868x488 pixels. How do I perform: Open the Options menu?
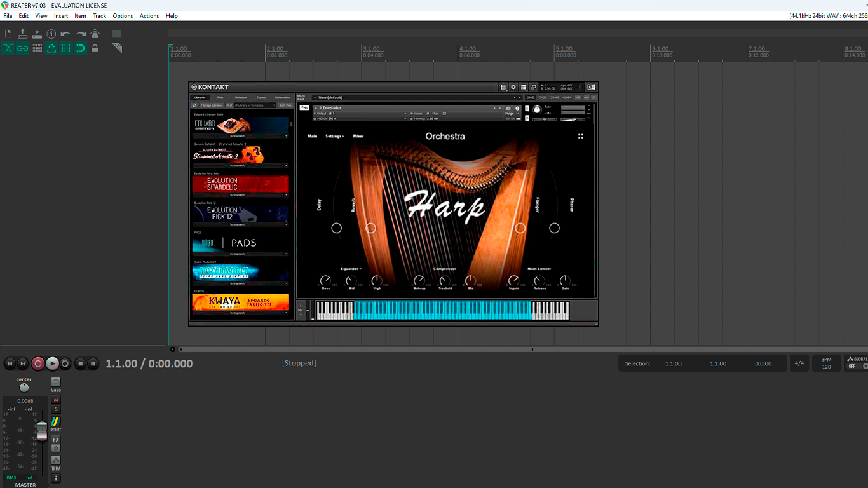tap(123, 16)
